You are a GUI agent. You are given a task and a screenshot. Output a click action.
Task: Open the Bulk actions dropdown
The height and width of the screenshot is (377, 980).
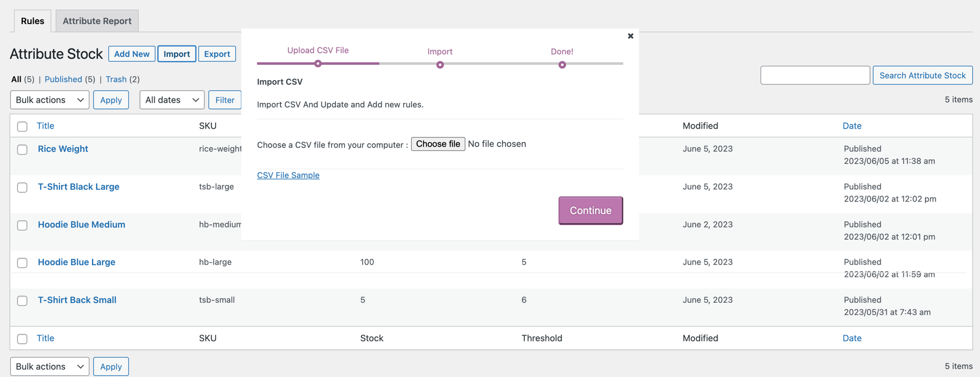pyautogui.click(x=50, y=100)
